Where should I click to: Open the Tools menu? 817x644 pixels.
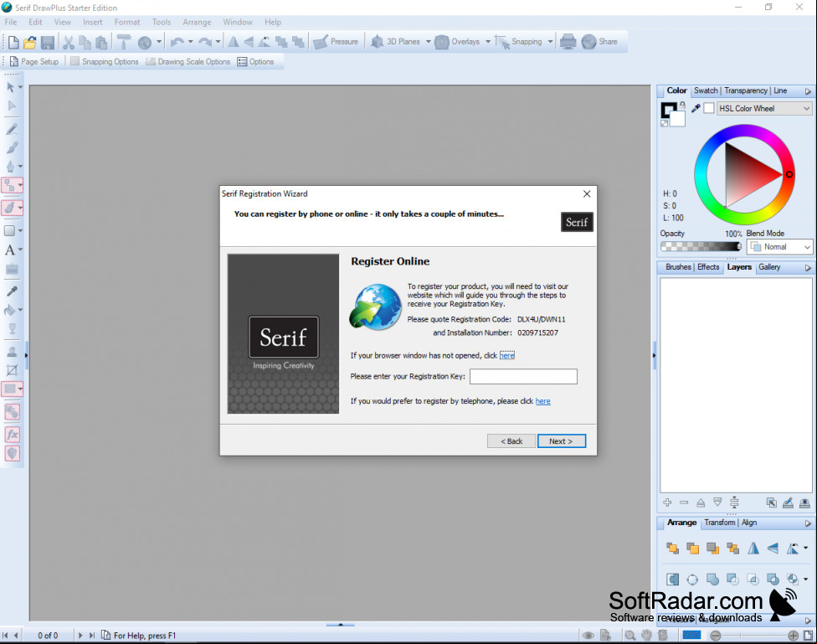coord(162,22)
